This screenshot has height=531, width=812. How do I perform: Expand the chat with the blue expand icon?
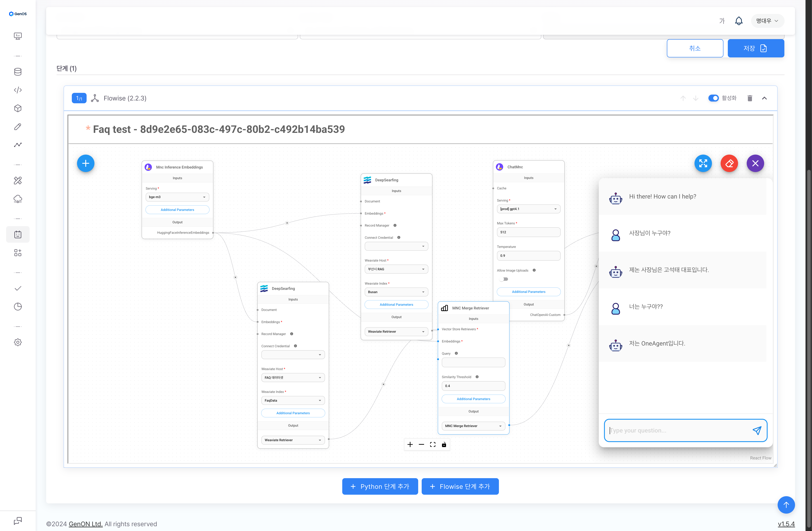[703, 163]
